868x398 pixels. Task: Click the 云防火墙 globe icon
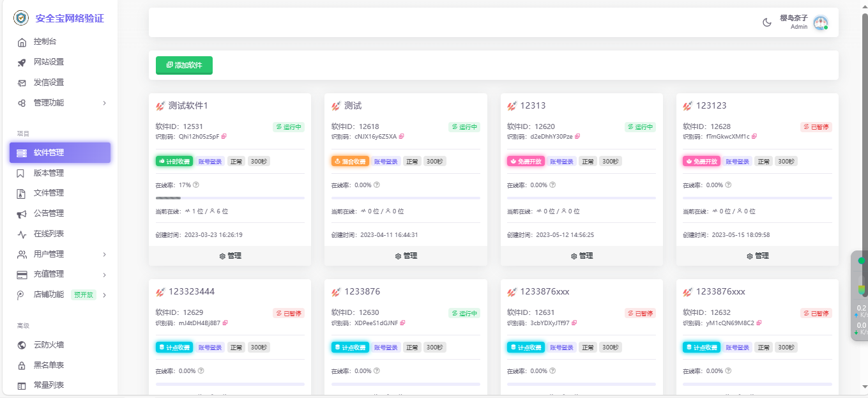coord(22,345)
